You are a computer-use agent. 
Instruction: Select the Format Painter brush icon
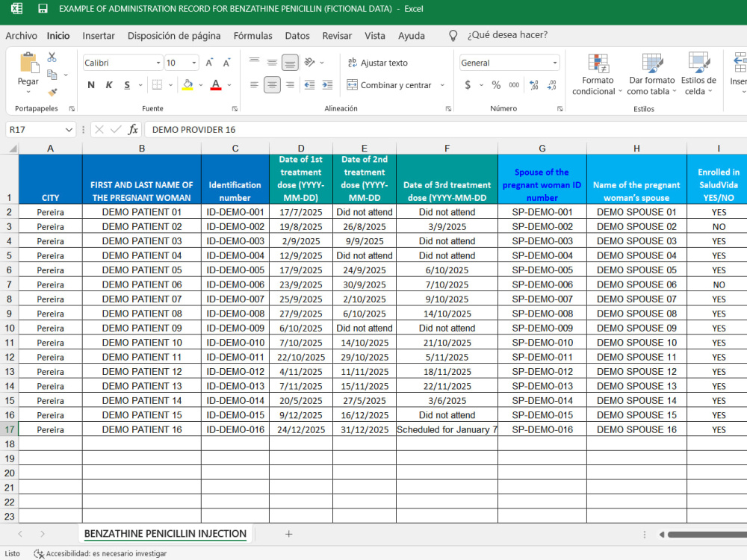[x=52, y=92]
